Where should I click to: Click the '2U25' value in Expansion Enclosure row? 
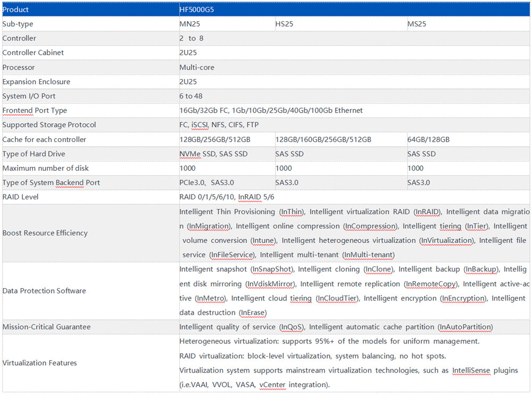(188, 82)
